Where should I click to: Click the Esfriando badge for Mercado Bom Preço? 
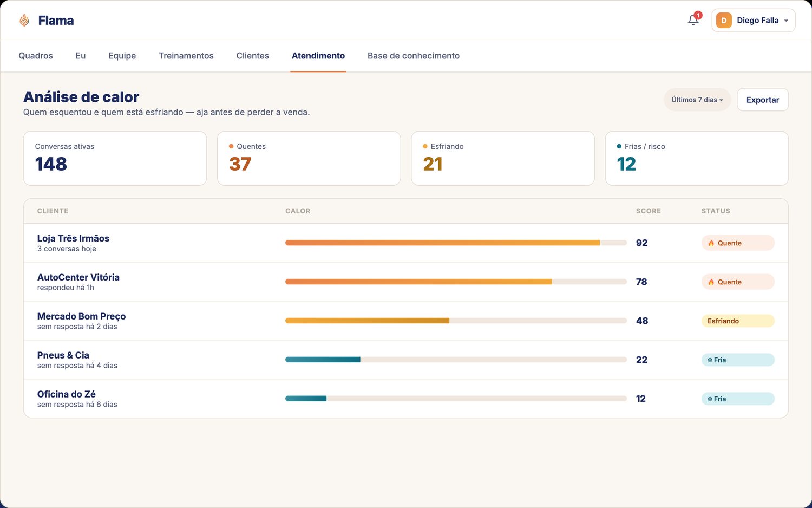[738, 321]
